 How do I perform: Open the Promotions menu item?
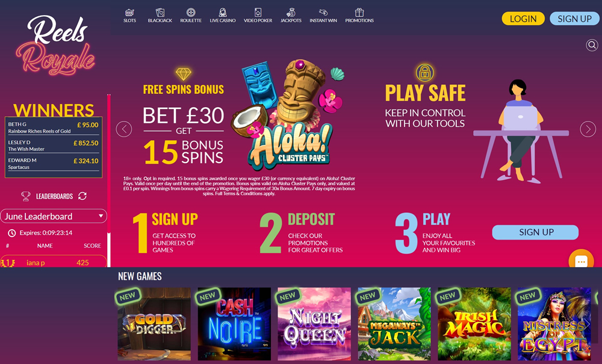click(x=359, y=16)
